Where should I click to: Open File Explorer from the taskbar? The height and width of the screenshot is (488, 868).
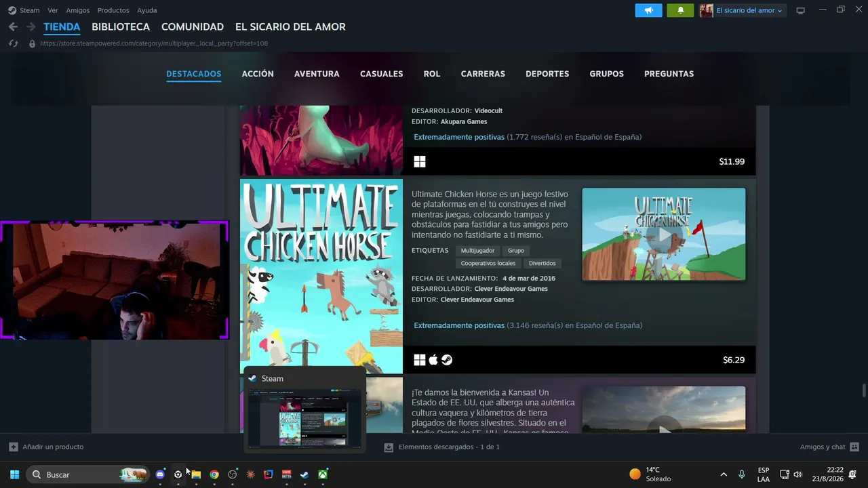[x=196, y=474]
